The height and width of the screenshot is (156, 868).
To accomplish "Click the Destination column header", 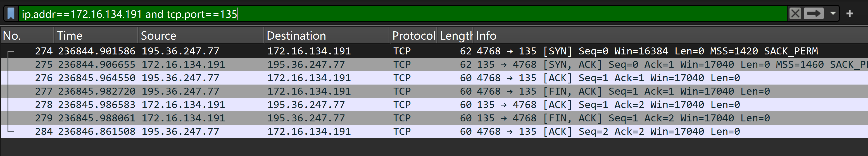I will (x=326, y=36).
